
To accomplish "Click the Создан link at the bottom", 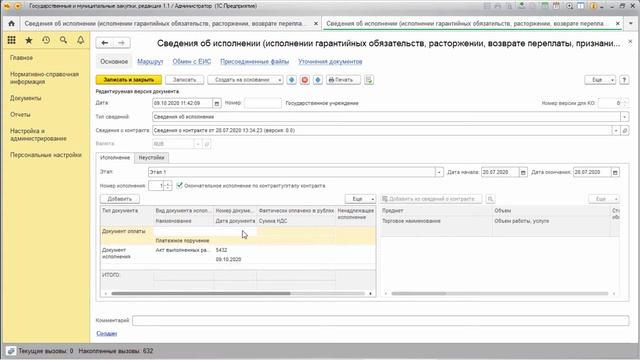I will [x=107, y=333].
